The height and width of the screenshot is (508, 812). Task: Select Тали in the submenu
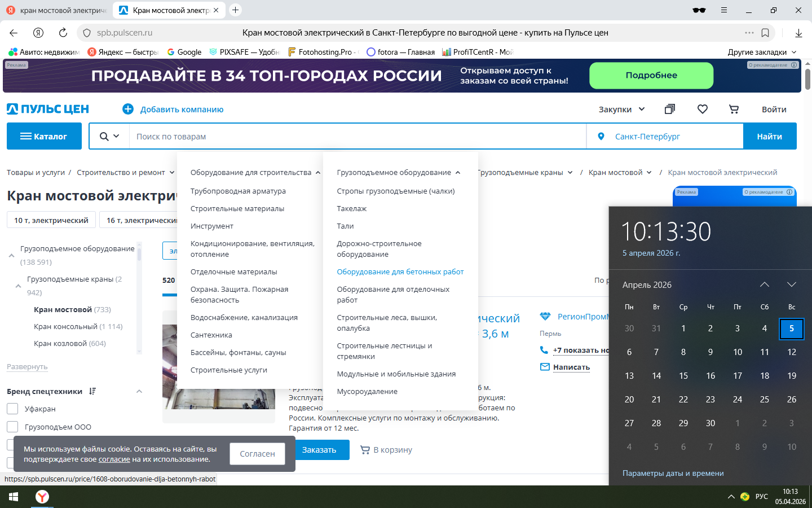(345, 226)
